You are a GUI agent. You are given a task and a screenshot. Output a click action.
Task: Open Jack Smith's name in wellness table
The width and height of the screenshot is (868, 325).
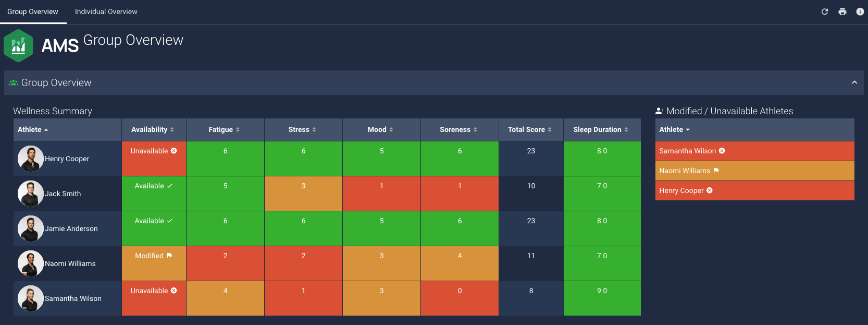pos(63,194)
